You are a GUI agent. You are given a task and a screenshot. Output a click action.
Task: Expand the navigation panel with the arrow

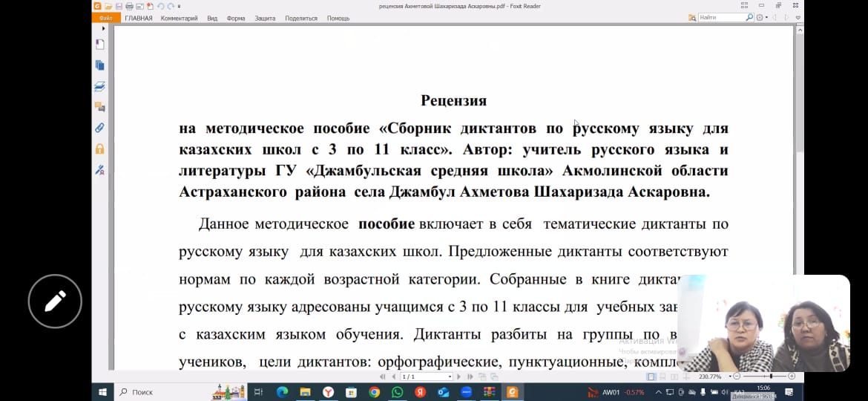(x=103, y=27)
